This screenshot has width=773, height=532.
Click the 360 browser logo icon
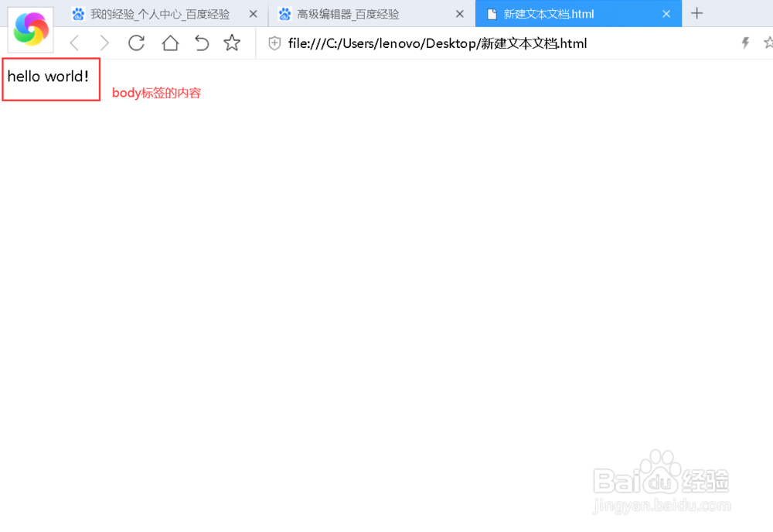tap(31, 29)
